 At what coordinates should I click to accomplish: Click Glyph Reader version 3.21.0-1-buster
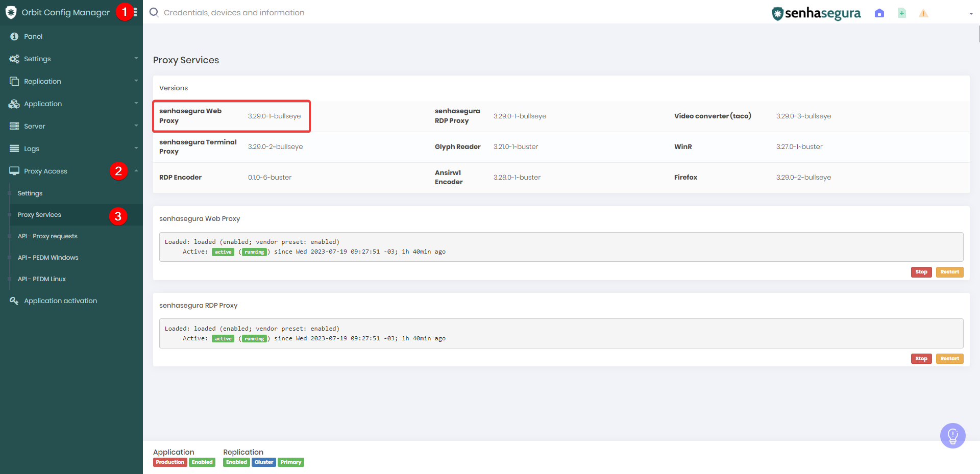[x=516, y=147]
